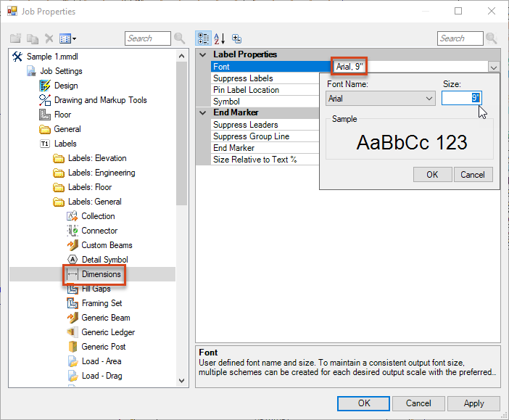Click the Apply button

coord(473,403)
